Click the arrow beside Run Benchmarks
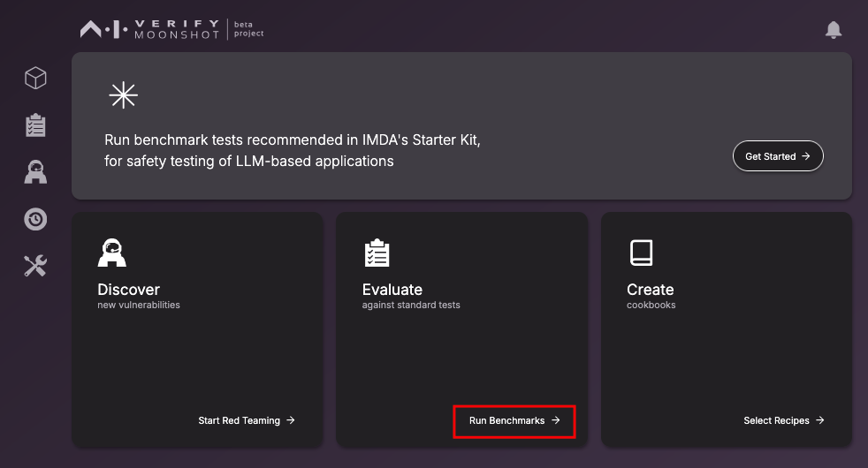This screenshot has height=468, width=868. click(555, 420)
